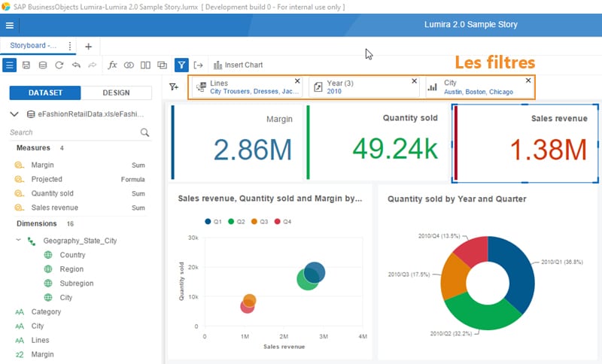Click the undo arrow icon

click(76, 65)
